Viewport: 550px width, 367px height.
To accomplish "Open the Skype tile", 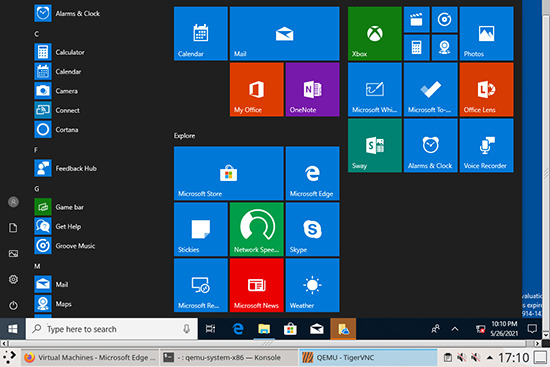I will coord(313,229).
